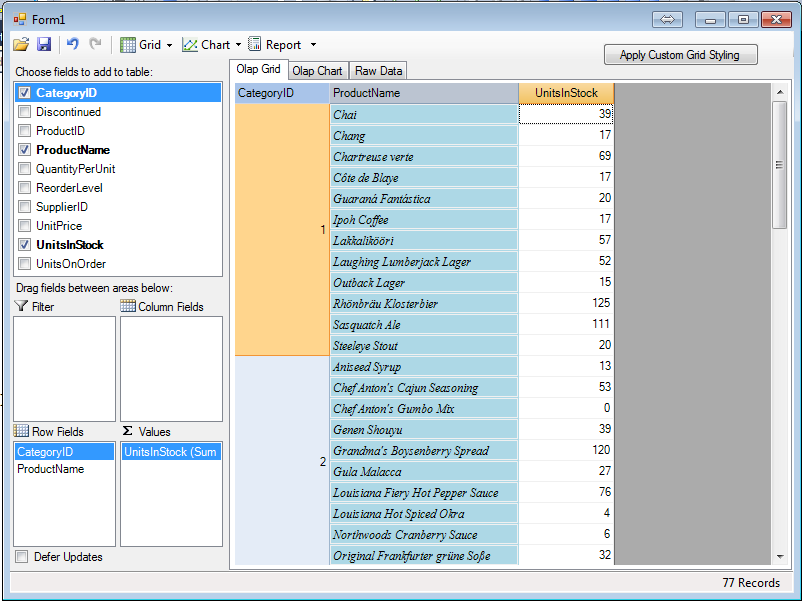Viewport: 802px width, 602px height.
Task: Check the UnitsOnOrder field checkbox
Action: (24, 263)
